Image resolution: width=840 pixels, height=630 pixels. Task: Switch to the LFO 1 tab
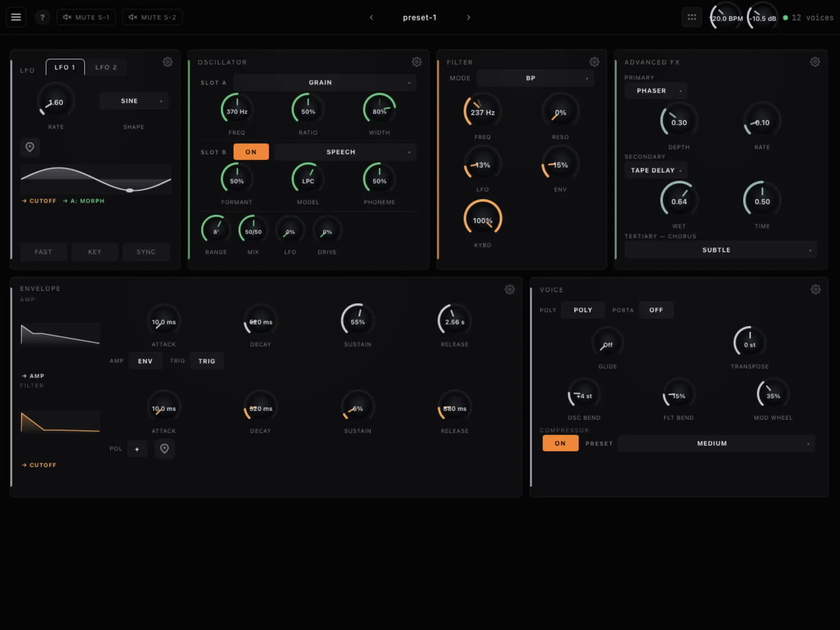[65, 67]
